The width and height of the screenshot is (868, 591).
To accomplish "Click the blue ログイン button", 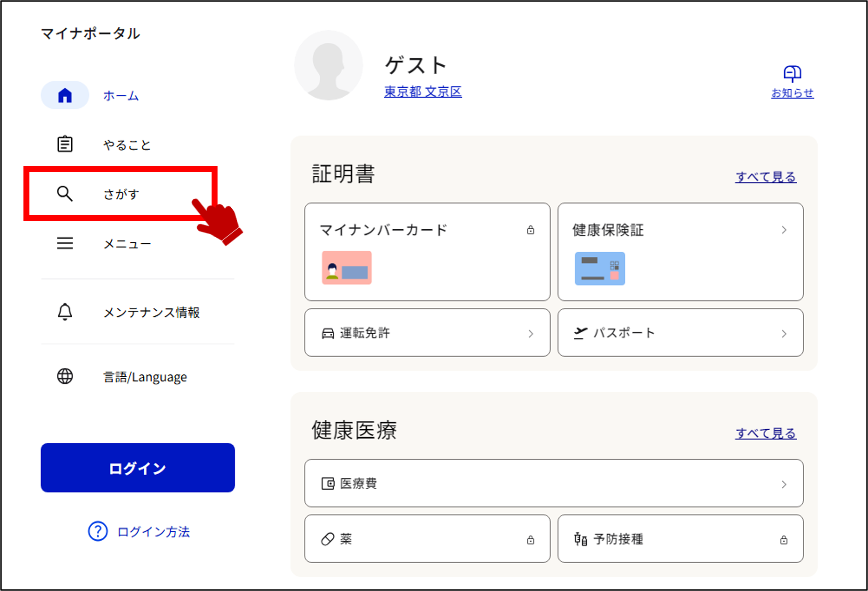I will 138,468.
